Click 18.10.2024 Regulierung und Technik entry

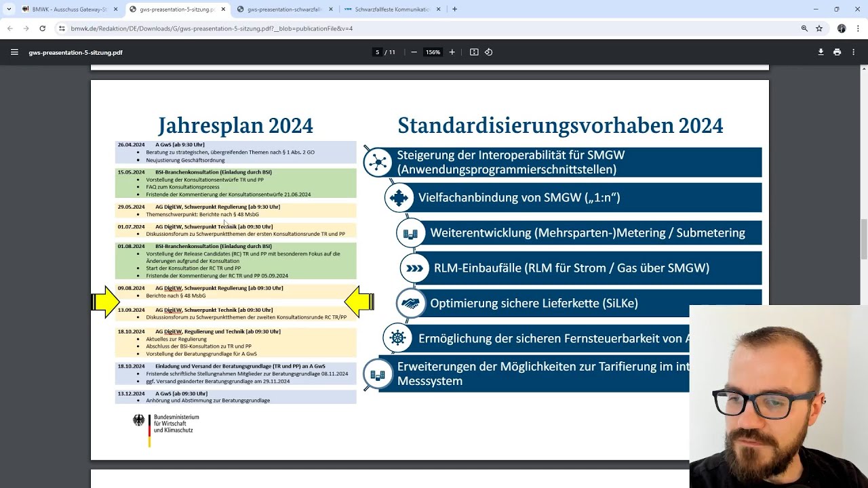point(235,342)
